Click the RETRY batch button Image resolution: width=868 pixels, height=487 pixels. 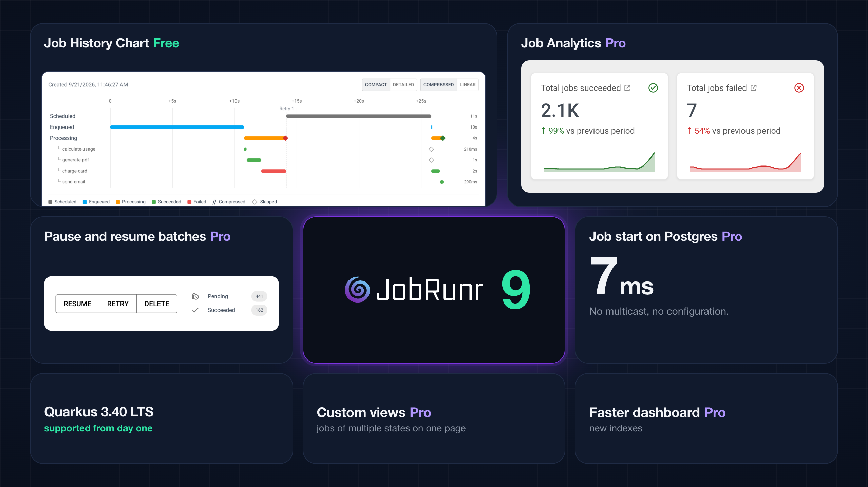pos(118,304)
